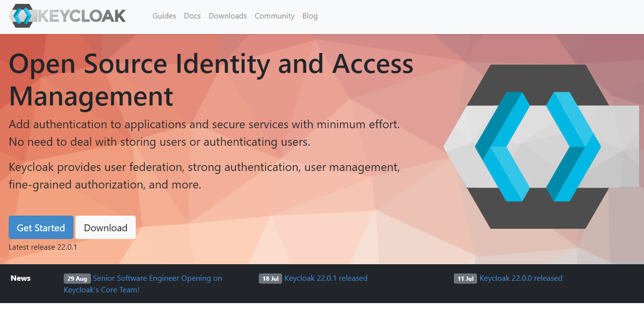Open the Guides navigation item
The height and width of the screenshot is (323, 644).
pos(164,16)
